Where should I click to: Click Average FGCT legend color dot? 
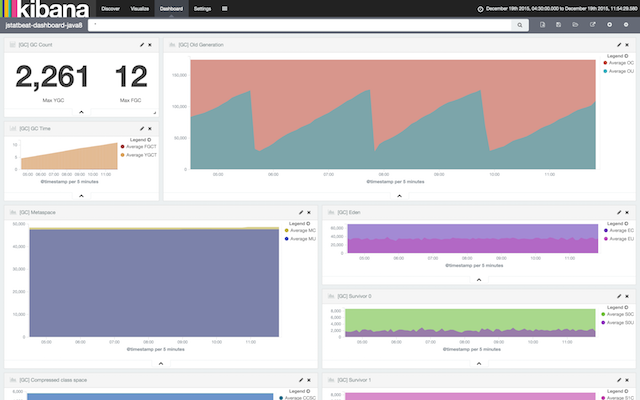pos(122,147)
